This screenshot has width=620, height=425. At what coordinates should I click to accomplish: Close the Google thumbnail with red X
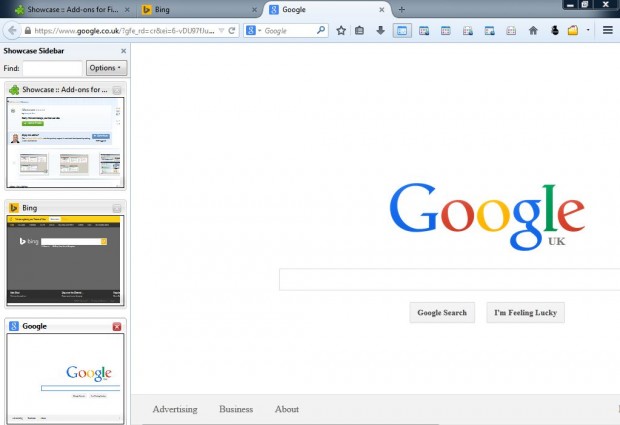(x=117, y=326)
